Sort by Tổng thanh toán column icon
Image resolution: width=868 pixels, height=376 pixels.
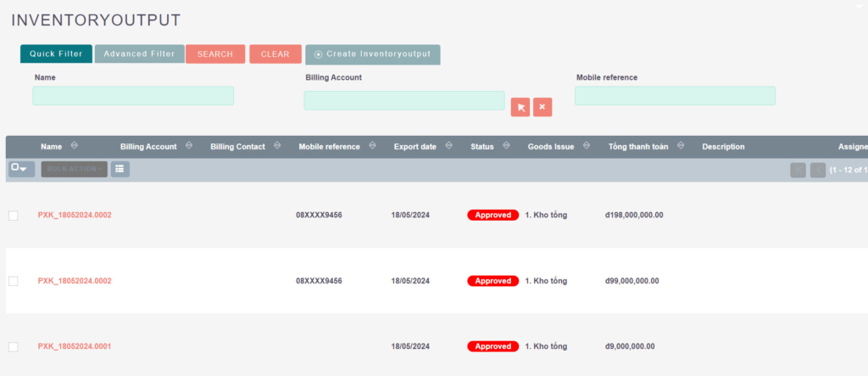tap(680, 146)
